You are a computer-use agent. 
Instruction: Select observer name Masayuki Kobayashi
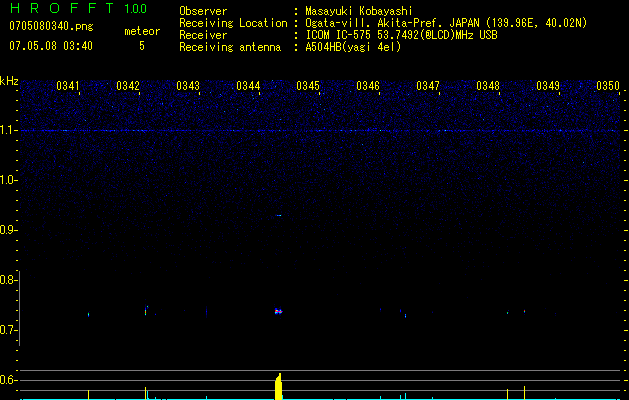[x=359, y=11]
